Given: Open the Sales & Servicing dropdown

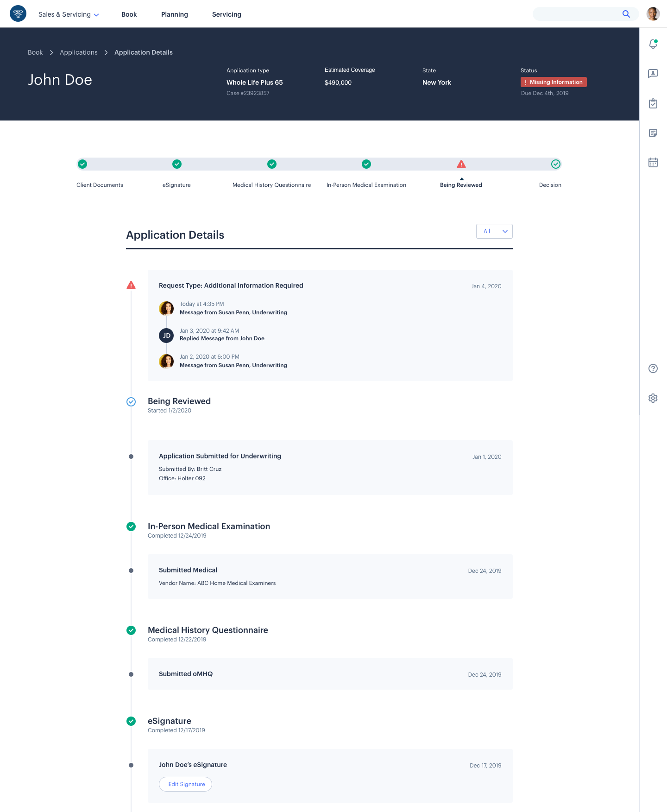Looking at the screenshot, I should [69, 14].
